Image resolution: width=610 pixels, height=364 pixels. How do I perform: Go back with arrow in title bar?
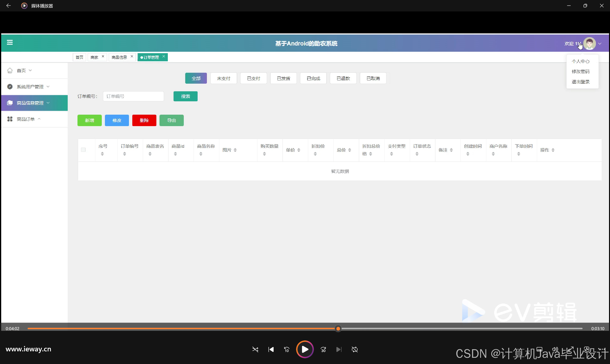pos(8,6)
